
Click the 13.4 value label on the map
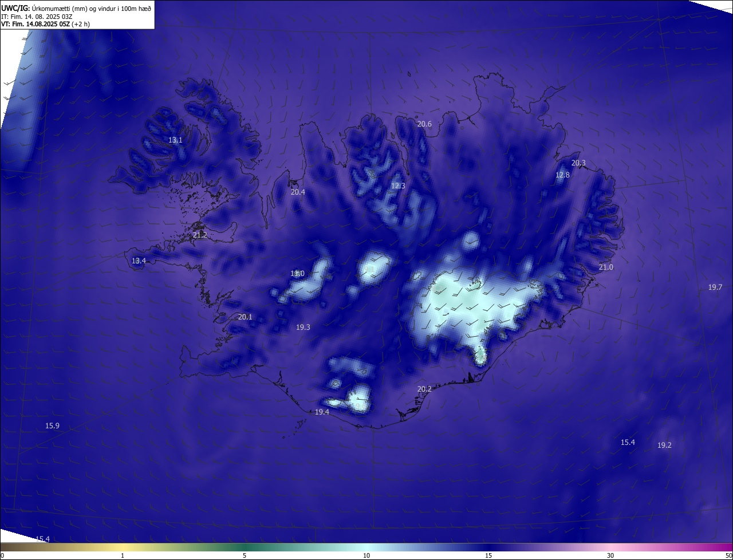(139, 261)
